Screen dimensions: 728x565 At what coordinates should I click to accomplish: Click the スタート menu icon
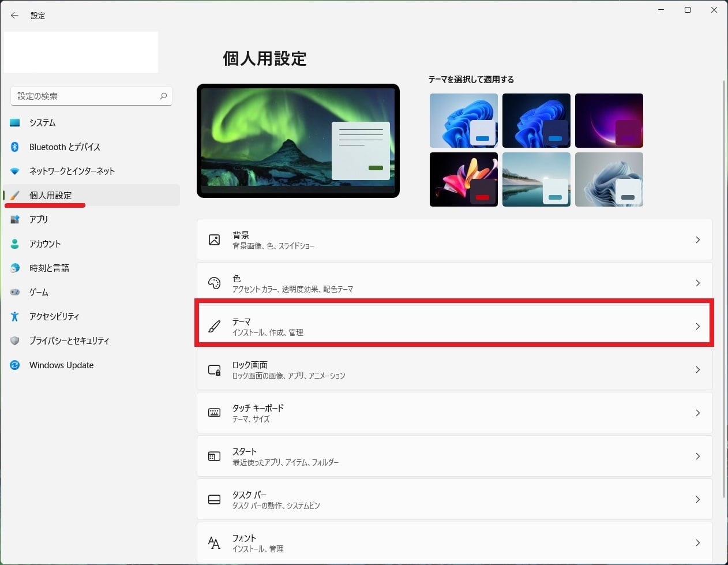point(214,457)
